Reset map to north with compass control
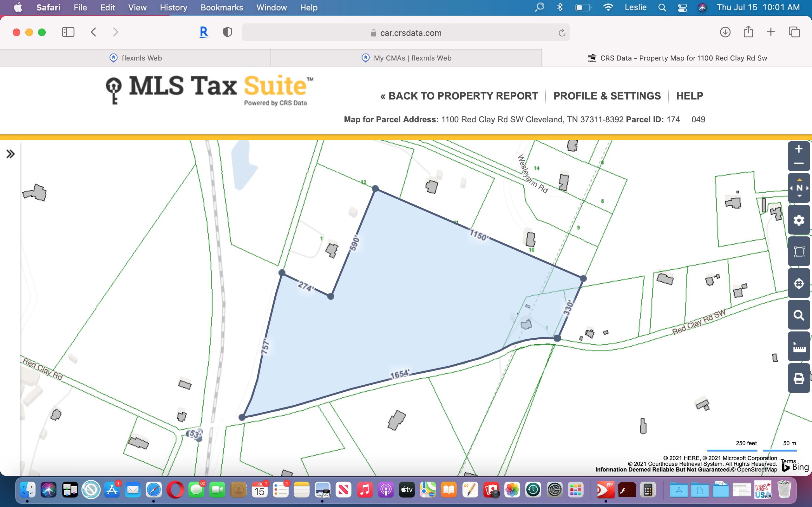The width and height of the screenshot is (812, 507). click(x=799, y=188)
